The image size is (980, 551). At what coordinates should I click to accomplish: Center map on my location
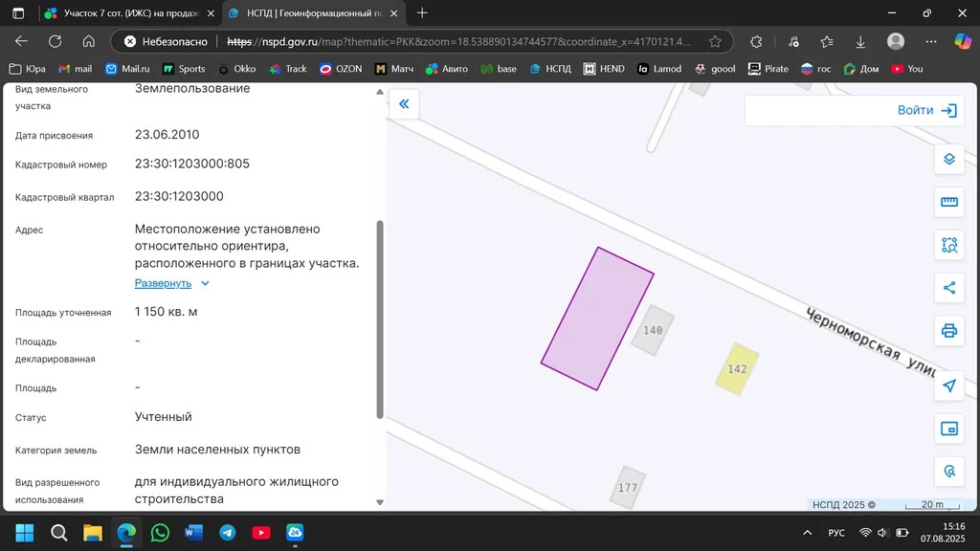949,386
